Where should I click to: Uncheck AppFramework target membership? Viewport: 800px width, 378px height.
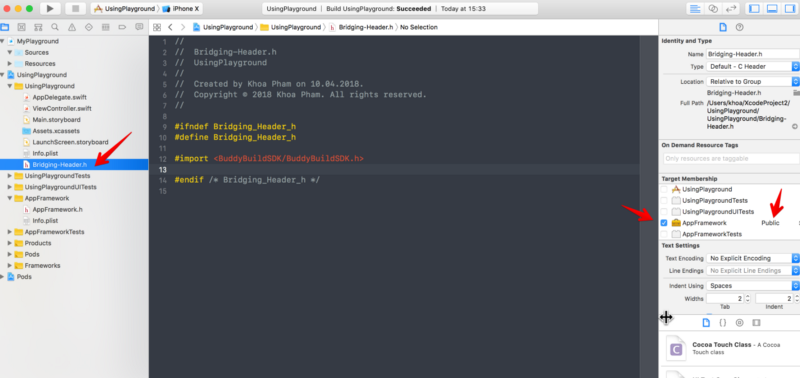[x=664, y=223]
